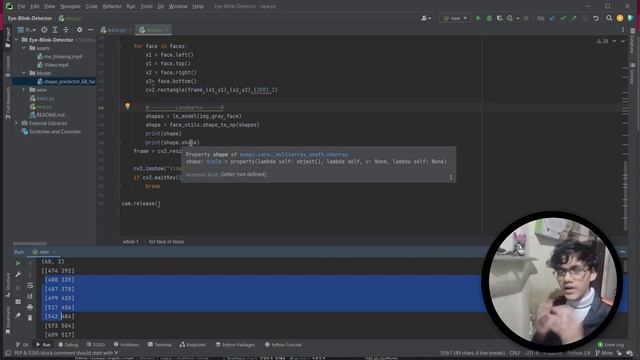Click the Select Opened File target icon
The height and width of the screenshot is (360, 640).
44,30
